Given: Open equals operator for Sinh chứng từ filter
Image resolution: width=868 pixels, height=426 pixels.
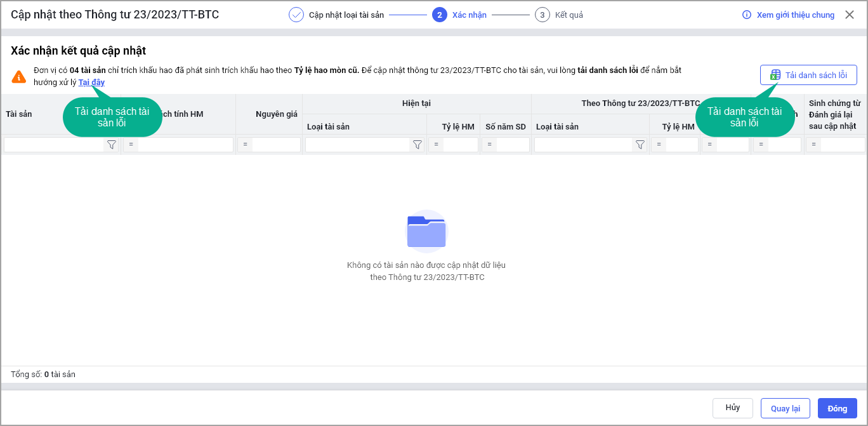Looking at the screenshot, I should (x=814, y=145).
